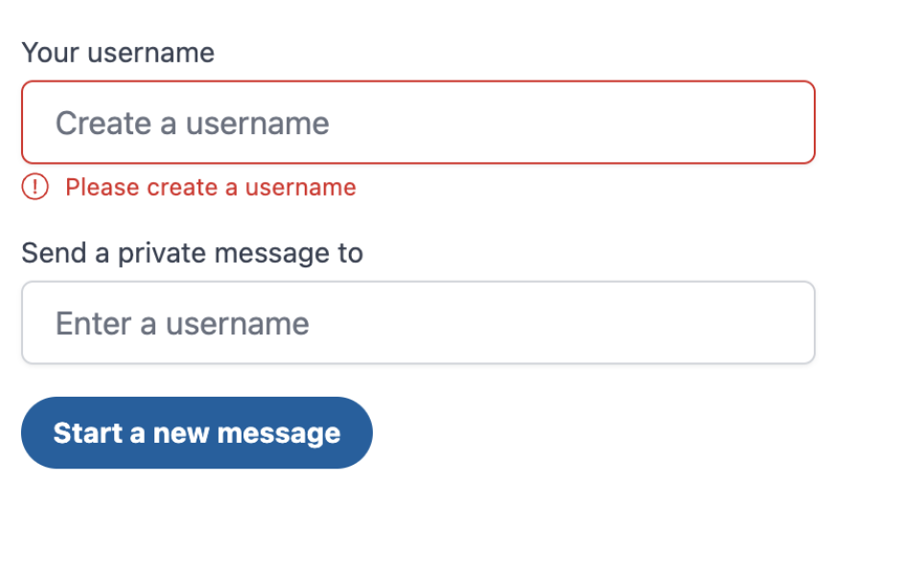The image size is (924, 575).
Task: Select the circled alert icon under the username field
Action: click(x=35, y=187)
